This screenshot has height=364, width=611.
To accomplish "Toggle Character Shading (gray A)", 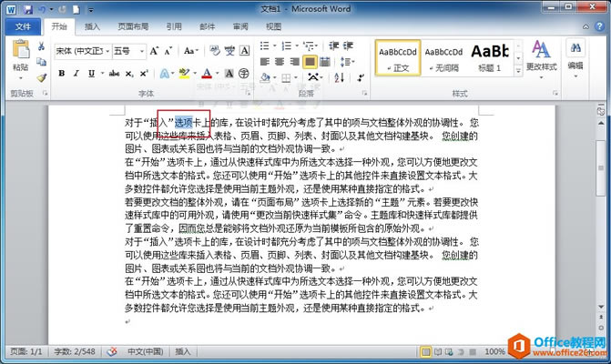I will 229,73.
